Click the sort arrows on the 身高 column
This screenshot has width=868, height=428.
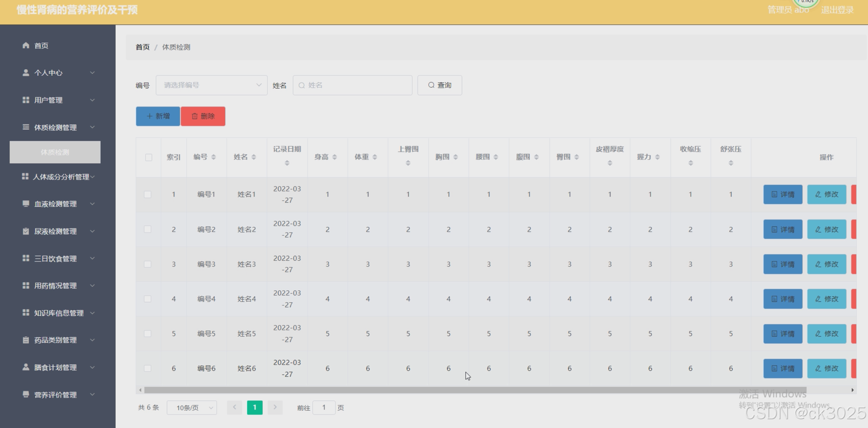pyautogui.click(x=334, y=157)
